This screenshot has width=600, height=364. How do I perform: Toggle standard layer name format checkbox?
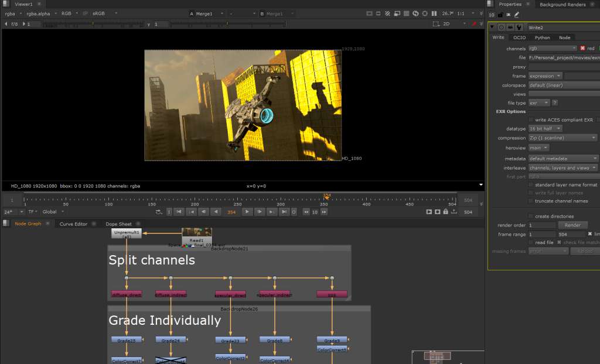coord(531,185)
